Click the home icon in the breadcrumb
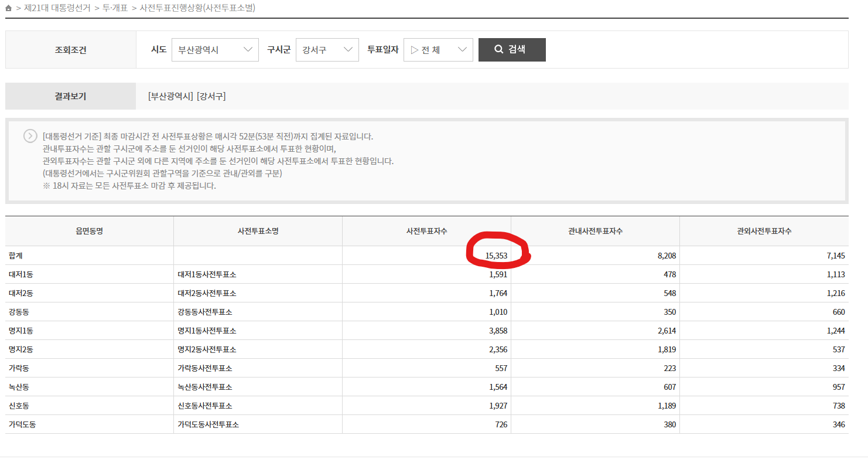 tap(8, 8)
